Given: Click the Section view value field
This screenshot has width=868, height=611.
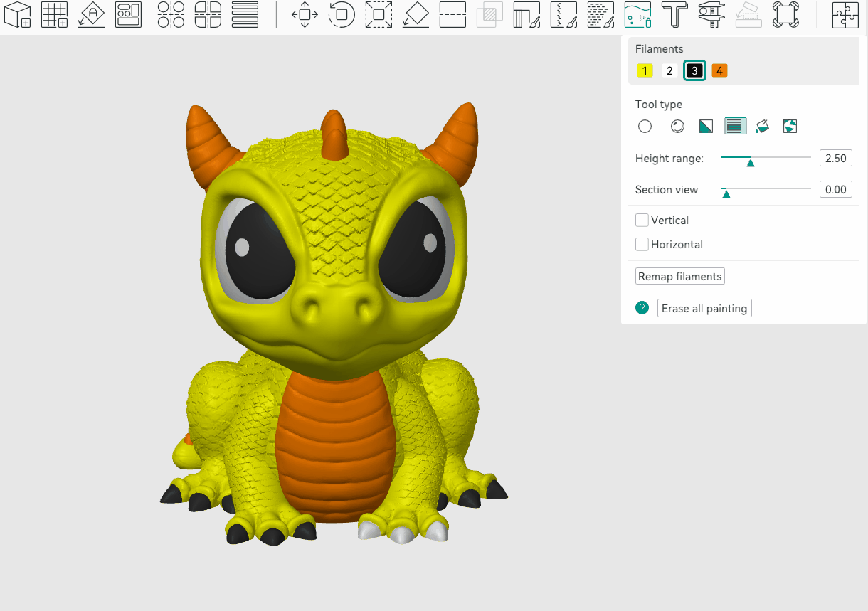Looking at the screenshot, I should point(835,190).
